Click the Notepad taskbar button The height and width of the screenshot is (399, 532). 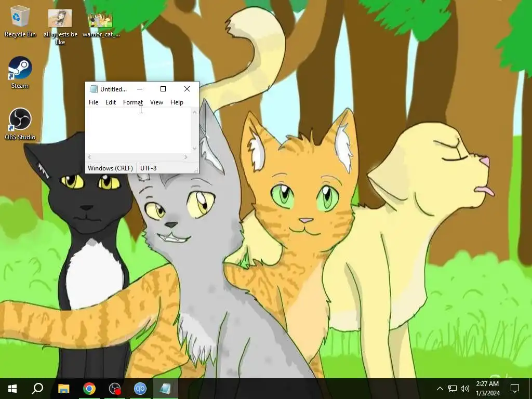pyautogui.click(x=166, y=389)
